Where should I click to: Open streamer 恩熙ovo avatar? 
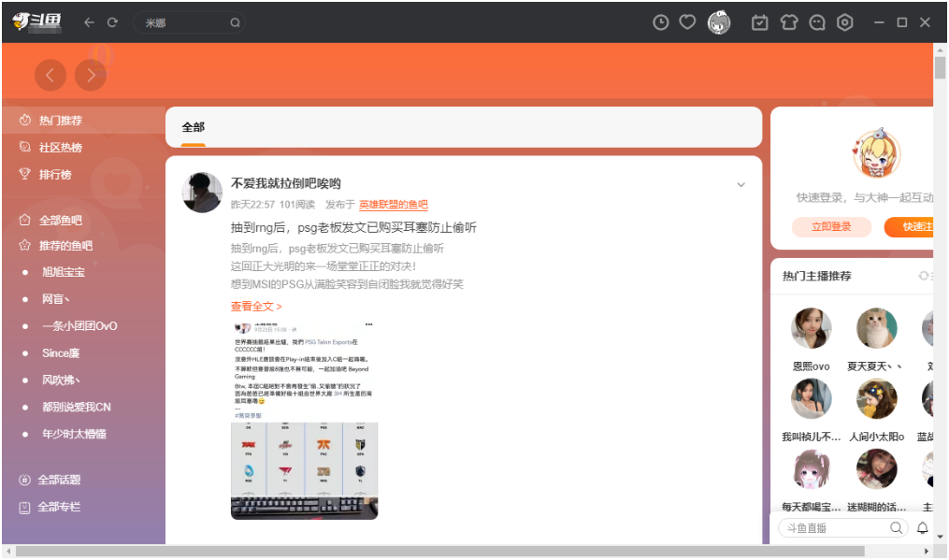[x=811, y=328]
